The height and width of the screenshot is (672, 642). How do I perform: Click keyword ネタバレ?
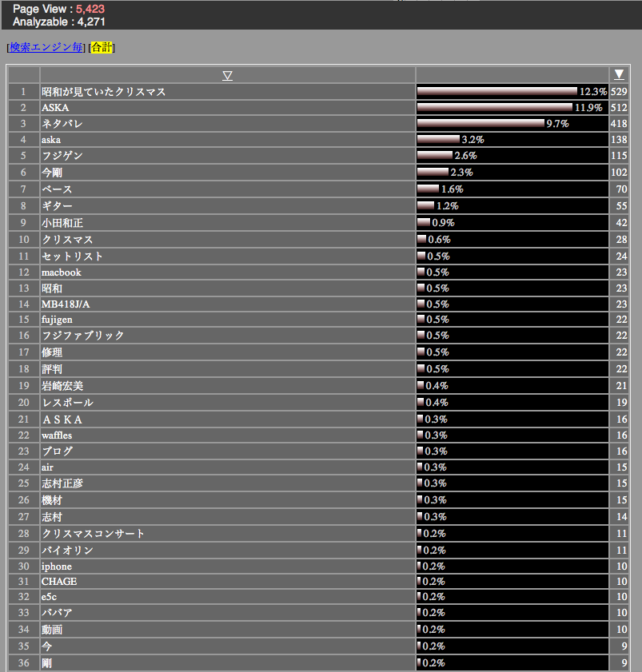point(62,123)
